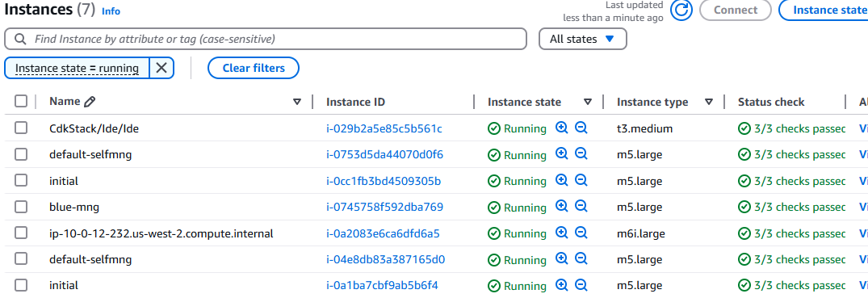Open the Instance state actions menu
This screenshot has height=298, width=868.
[824, 10]
